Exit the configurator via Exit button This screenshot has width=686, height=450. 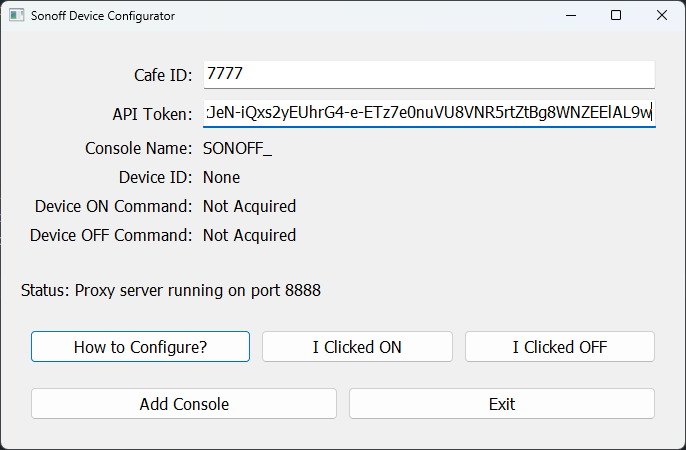[502, 404]
